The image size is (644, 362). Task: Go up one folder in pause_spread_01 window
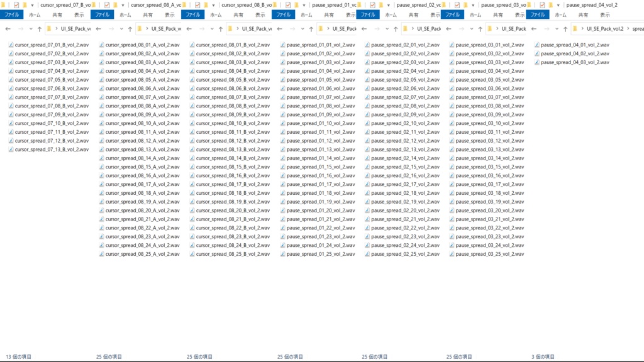point(311,29)
